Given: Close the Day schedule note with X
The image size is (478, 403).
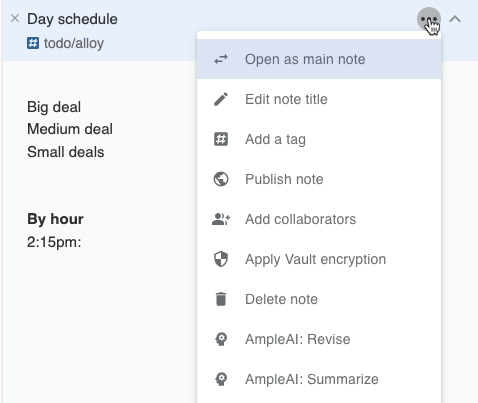Looking at the screenshot, I should pos(15,18).
